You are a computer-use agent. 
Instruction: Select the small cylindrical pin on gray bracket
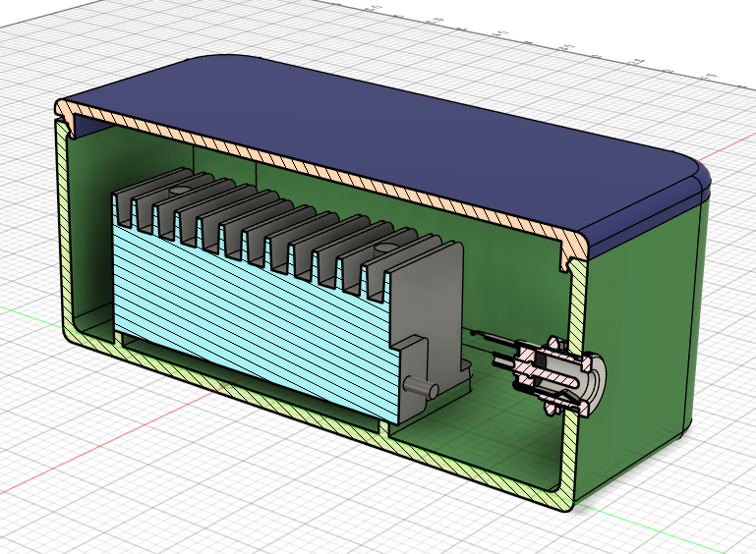(422, 387)
